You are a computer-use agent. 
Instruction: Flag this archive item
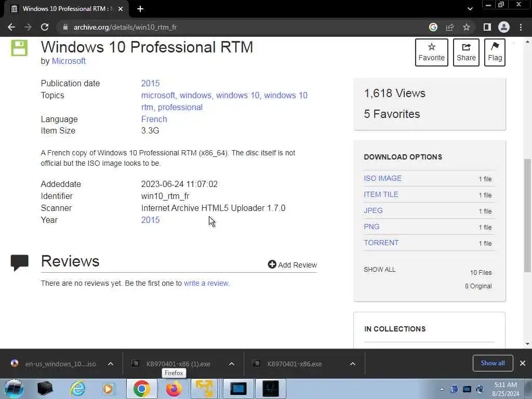[x=495, y=52]
